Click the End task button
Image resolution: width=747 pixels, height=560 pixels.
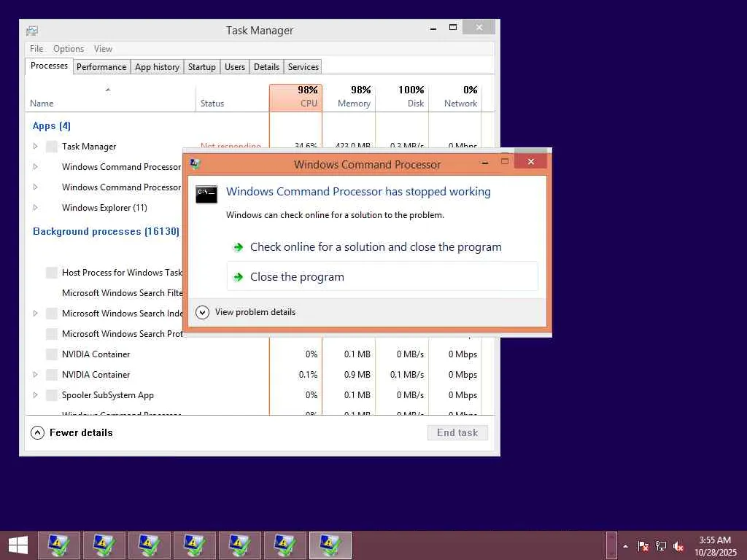tap(457, 432)
